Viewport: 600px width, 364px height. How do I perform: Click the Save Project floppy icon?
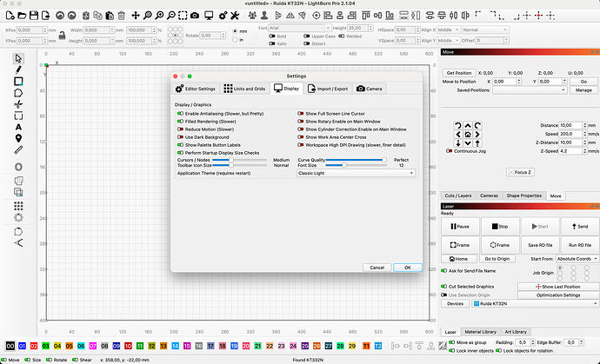34,16
